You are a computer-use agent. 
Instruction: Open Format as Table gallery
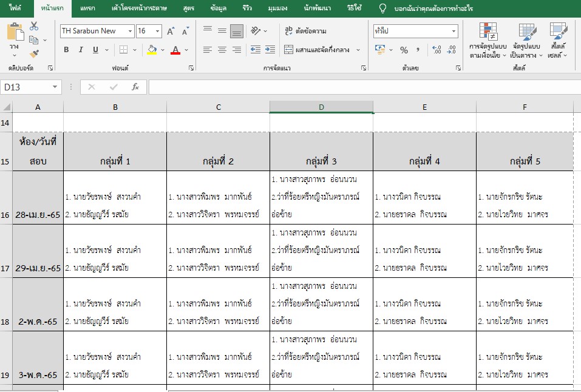(x=526, y=40)
